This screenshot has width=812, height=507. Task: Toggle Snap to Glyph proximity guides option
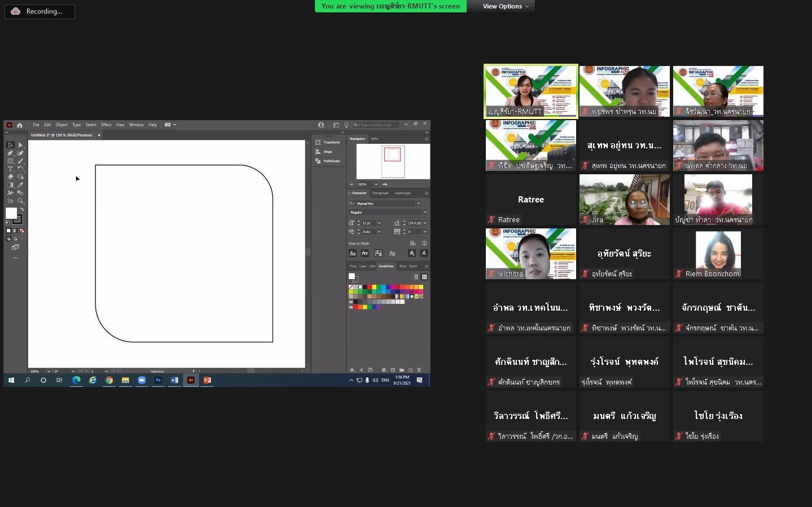[392, 253]
